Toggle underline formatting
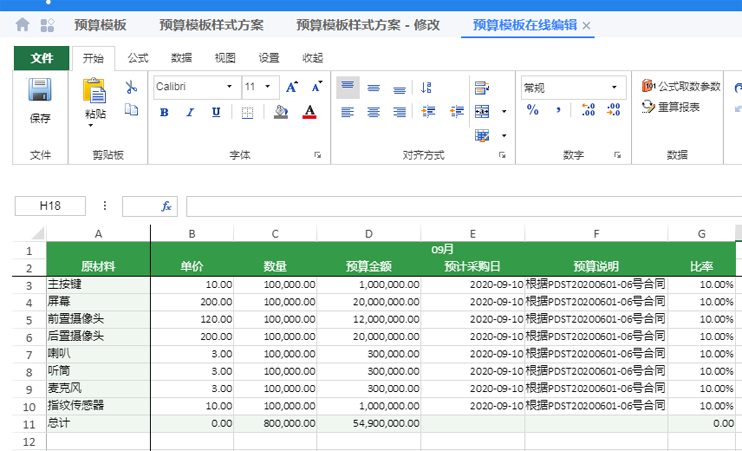 point(214,111)
